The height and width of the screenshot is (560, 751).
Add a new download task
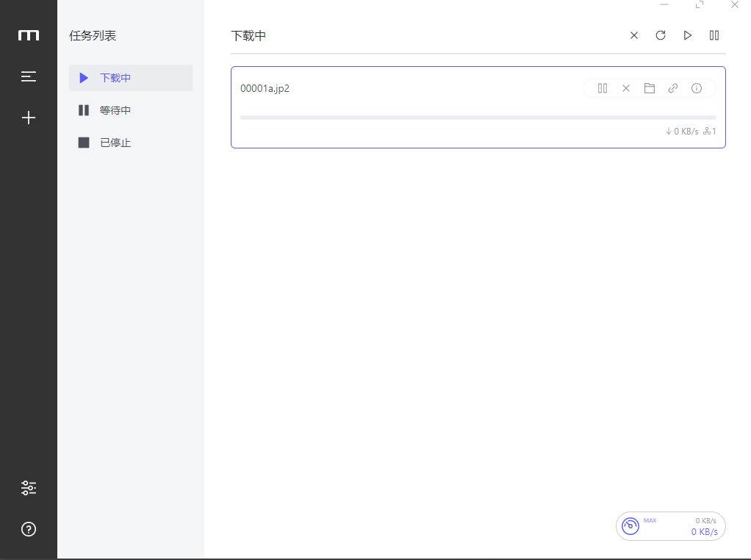[x=29, y=118]
